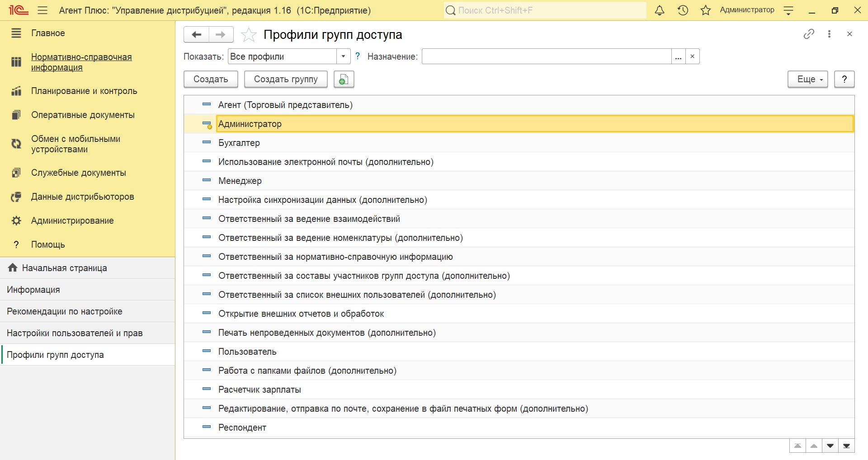Viewport: 868px width, 460px height.
Task: Jump to list beginning arrow
Action: (x=797, y=446)
